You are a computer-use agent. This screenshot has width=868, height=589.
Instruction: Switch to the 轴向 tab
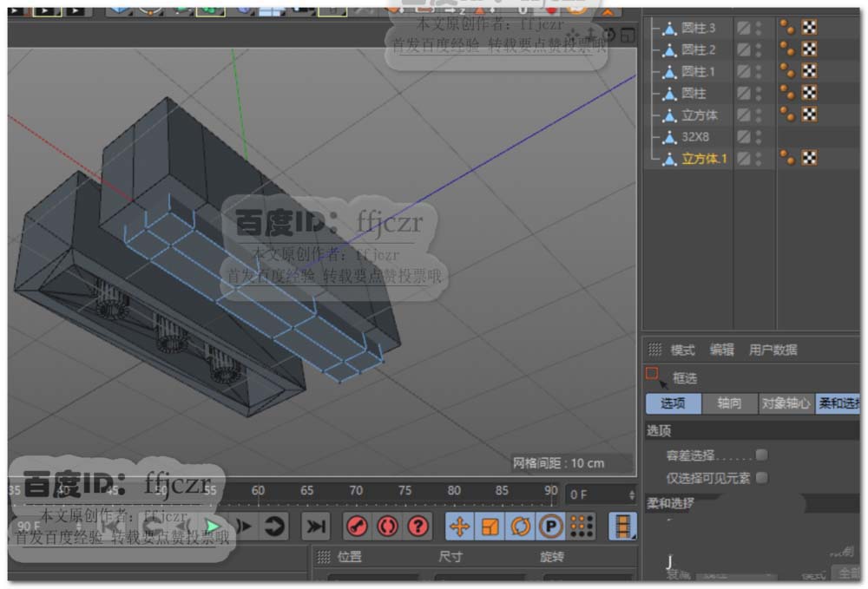pyautogui.click(x=729, y=404)
